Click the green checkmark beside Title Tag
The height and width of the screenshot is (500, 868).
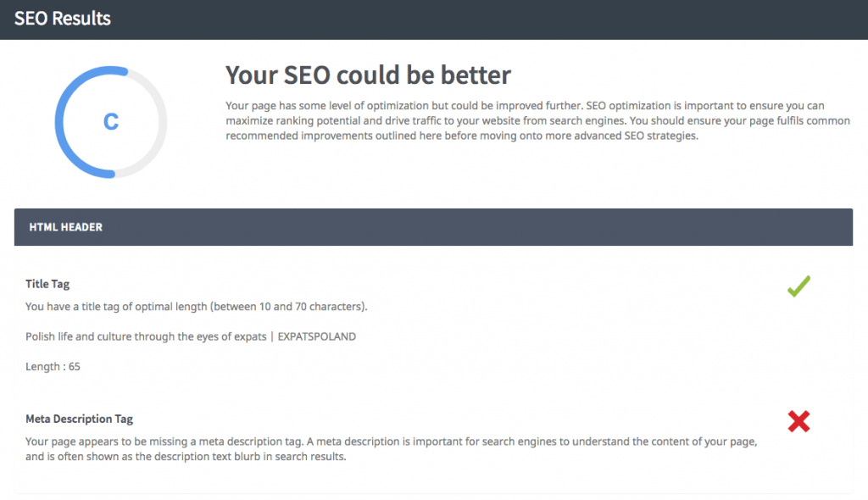798,286
